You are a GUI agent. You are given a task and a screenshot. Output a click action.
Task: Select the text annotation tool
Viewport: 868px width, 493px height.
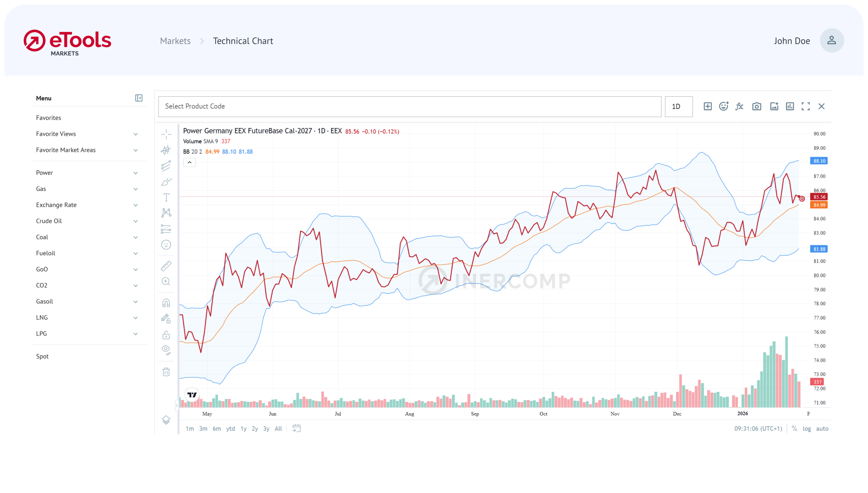pyautogui.click(x=166, y=197)
